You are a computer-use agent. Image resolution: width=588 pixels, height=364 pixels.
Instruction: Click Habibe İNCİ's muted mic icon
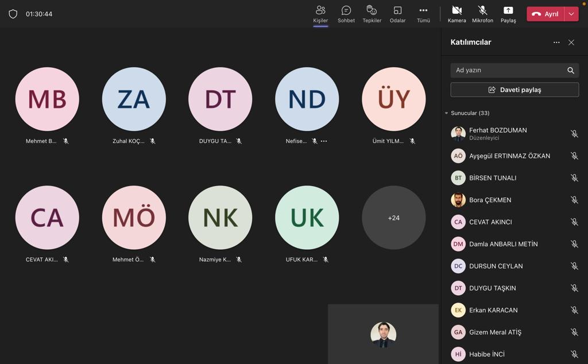coord(574,354)
